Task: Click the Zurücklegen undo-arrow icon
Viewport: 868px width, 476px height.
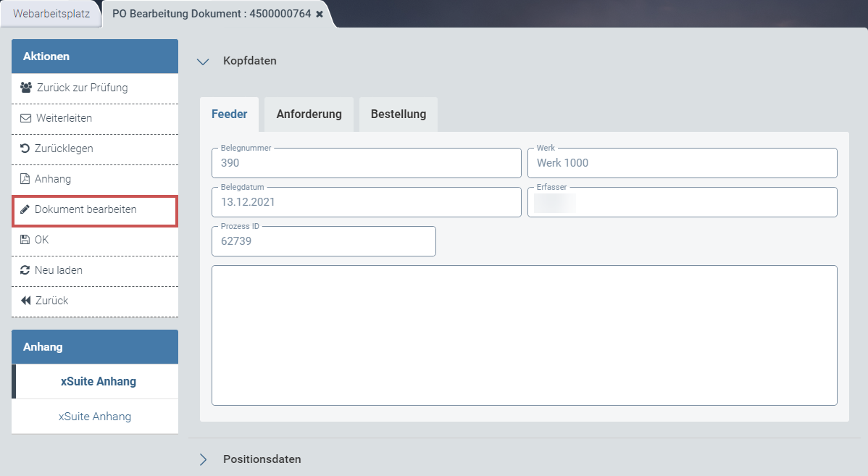Action: [x=24, y=148]
